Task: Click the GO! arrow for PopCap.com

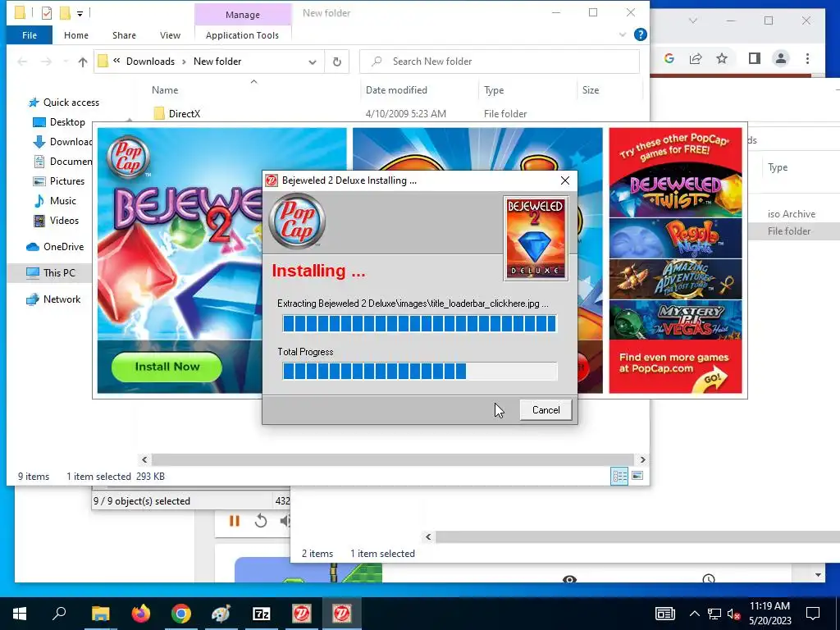Action: click(x=710, y=381)
